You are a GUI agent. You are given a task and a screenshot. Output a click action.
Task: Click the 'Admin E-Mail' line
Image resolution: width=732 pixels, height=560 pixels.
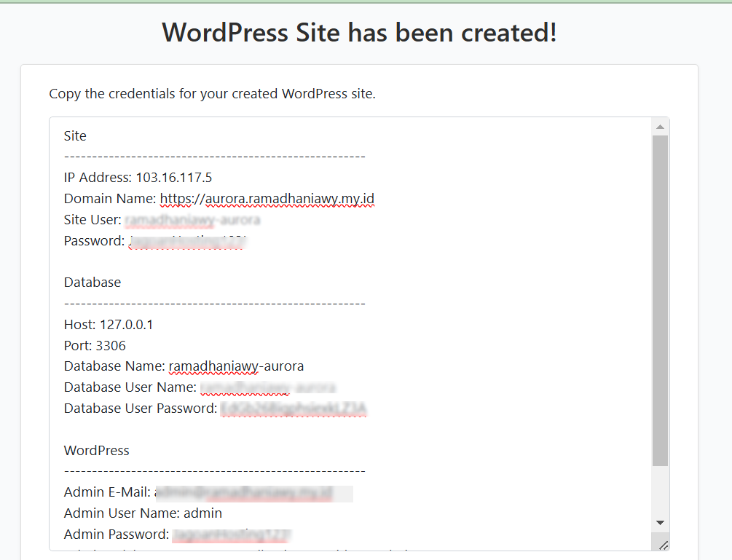tap(208, 492)
